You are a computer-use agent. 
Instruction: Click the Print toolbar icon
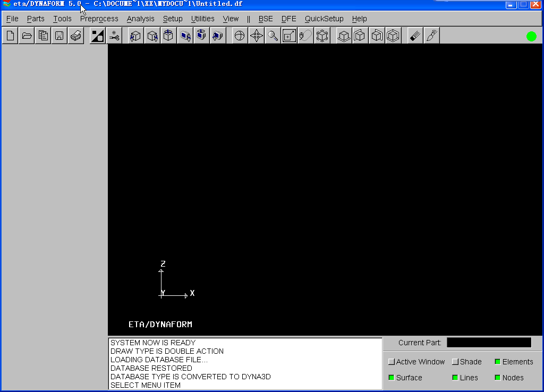(75, 36)
